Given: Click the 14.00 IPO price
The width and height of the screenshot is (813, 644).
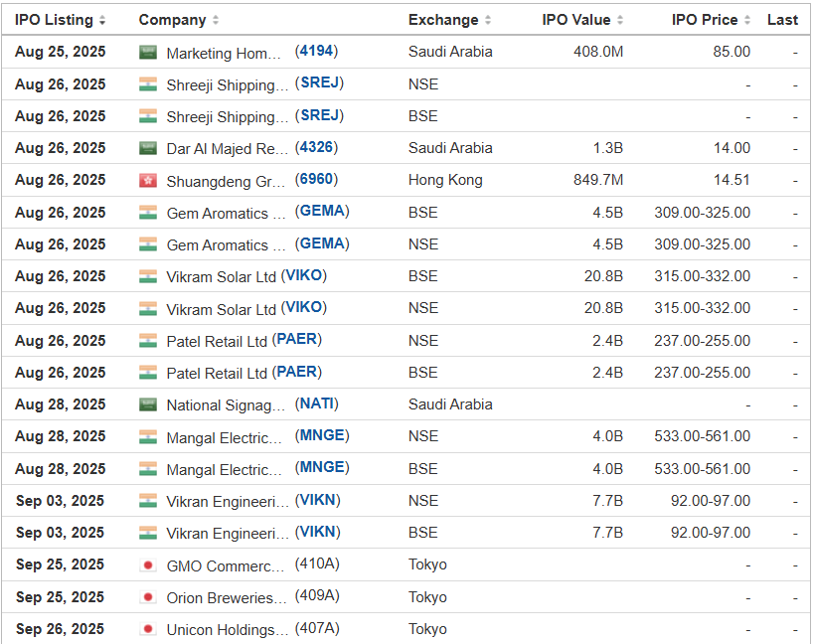Looking at the screenshot, I should pos(732,148).
